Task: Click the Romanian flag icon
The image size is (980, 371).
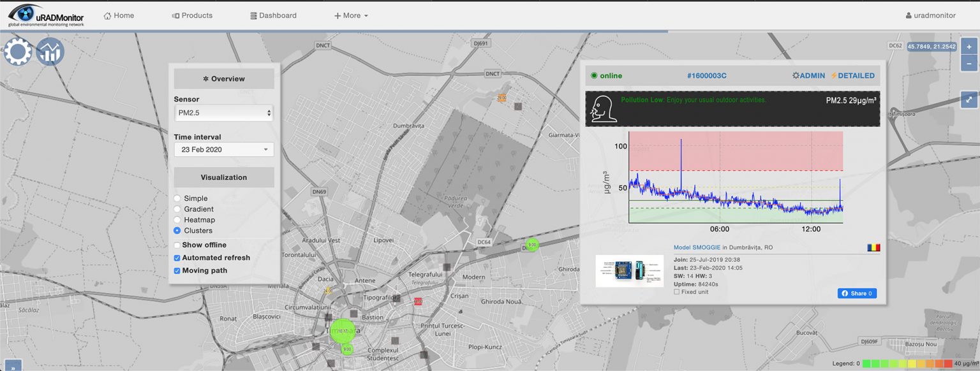Action: click(x=875, y=247)
